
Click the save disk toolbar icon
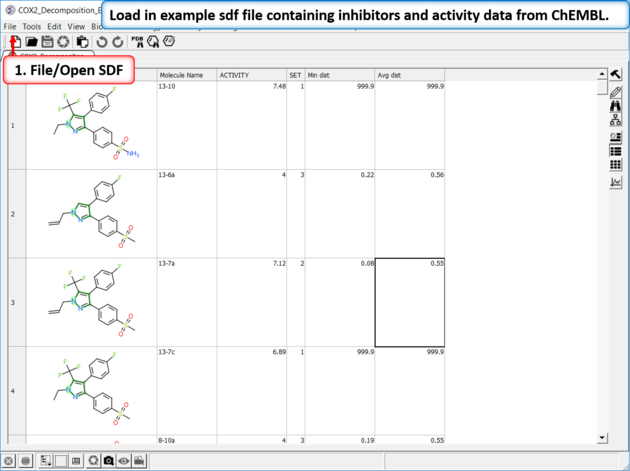pyautogui.click(x=47, y=41)
